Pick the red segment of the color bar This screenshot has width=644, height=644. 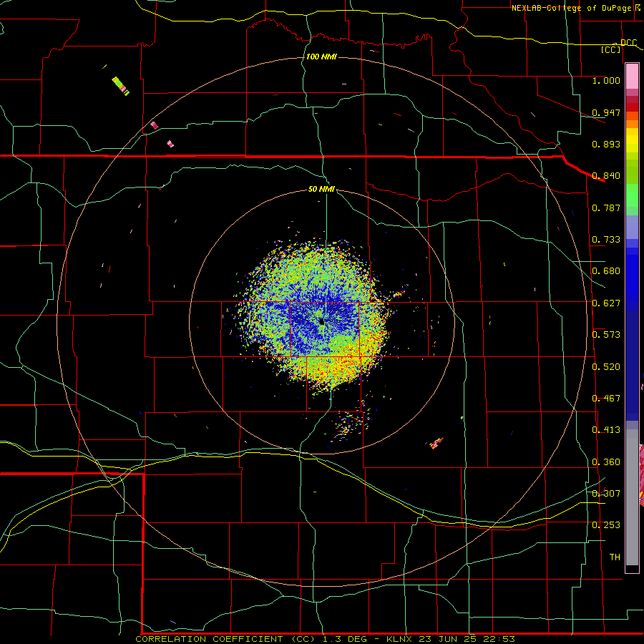(632, 107)
